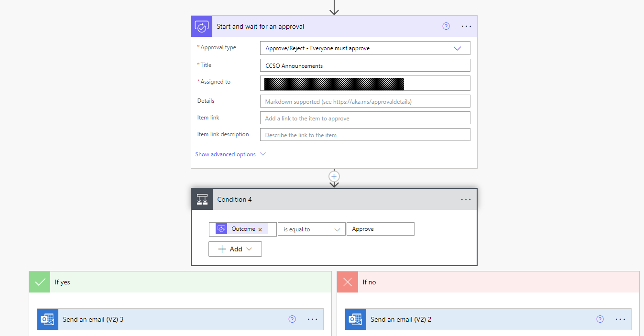Click the Title field with CCSO Announcements

click(x=365, y=65)
